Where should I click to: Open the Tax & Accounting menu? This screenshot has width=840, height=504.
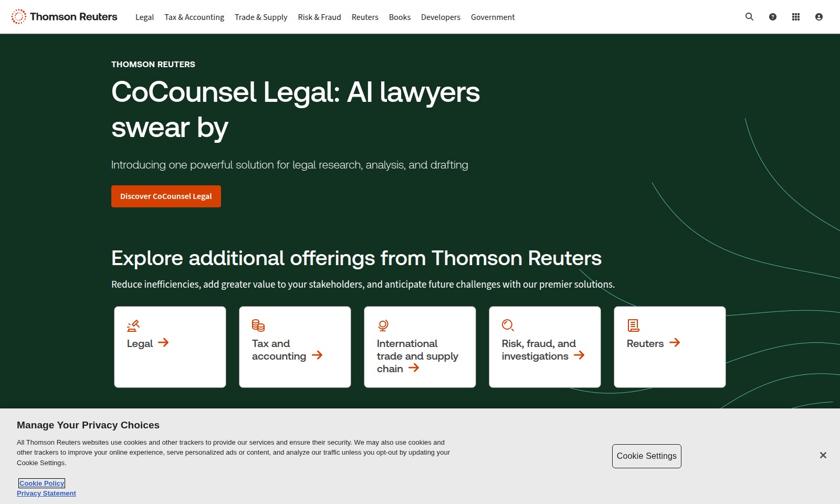(194, 17)
